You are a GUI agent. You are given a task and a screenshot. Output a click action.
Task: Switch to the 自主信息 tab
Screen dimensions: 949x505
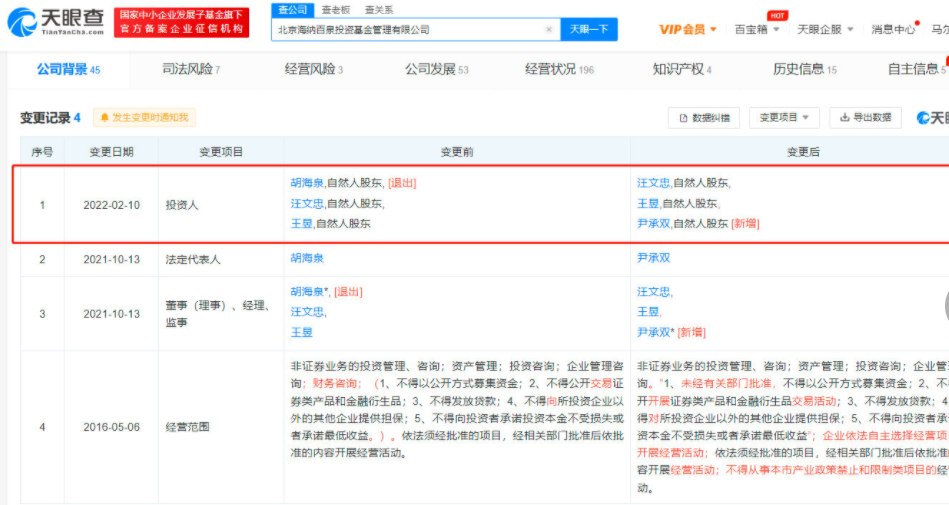click(x=916, y=70)
